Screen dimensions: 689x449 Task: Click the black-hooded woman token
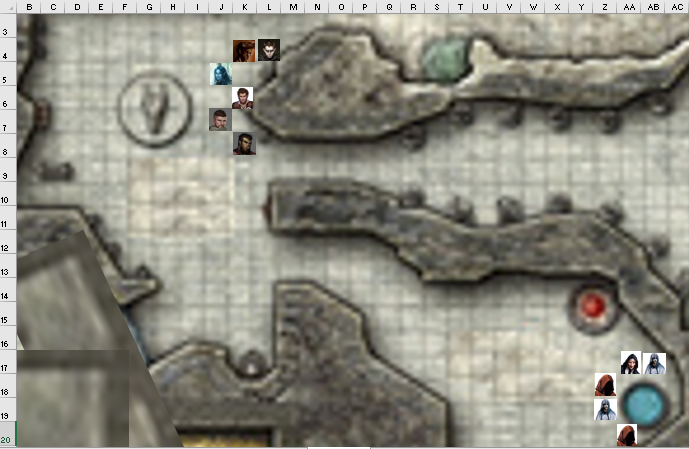631,363
